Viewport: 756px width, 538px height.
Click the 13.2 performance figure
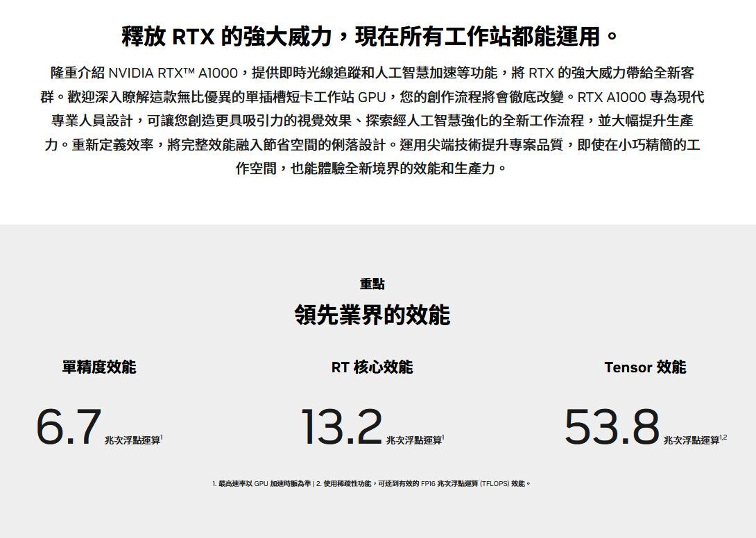[x=341, y=427]
